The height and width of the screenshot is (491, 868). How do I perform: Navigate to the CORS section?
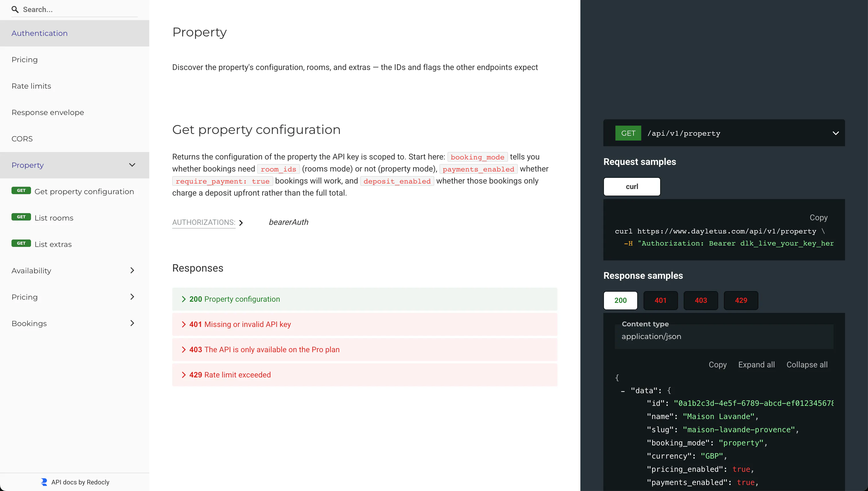point(74,139)
